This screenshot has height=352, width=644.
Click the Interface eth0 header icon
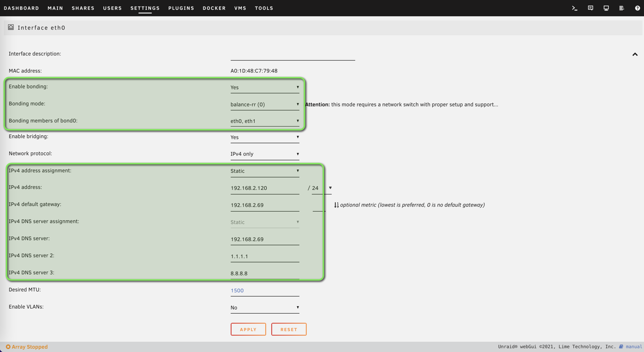click(11, 28)
